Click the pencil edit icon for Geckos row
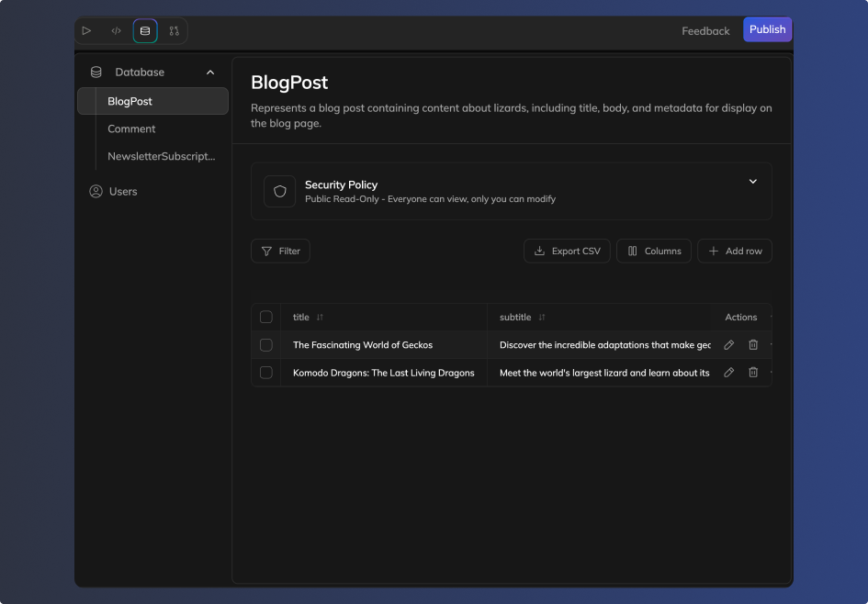 click(x=729, y=345)
